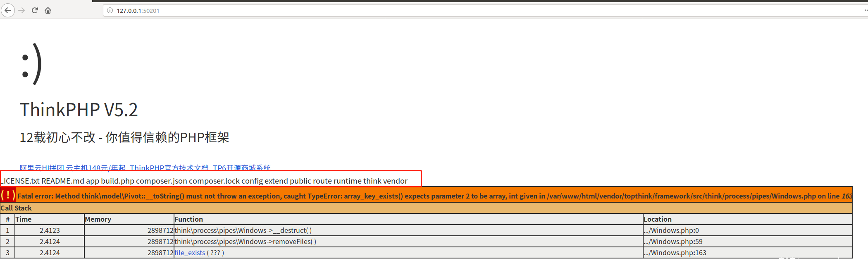868x268 pixels.
Task: Click the row number '3' cell
Action: [x=7, y=253]
